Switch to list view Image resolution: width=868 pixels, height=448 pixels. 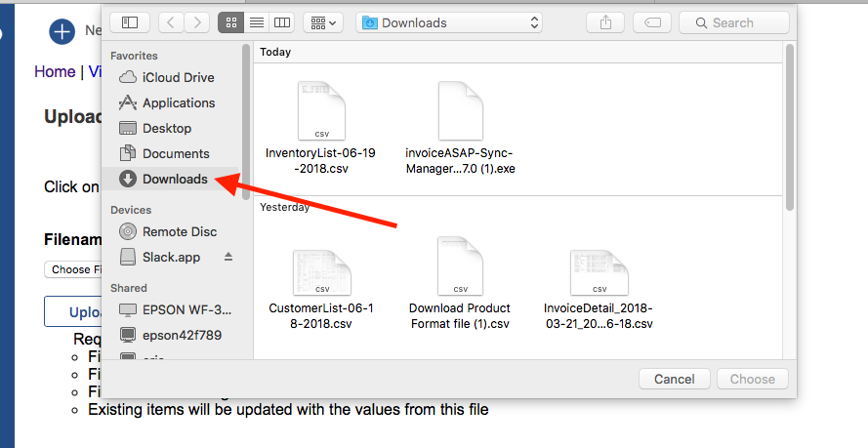click(x=257, y=22)
